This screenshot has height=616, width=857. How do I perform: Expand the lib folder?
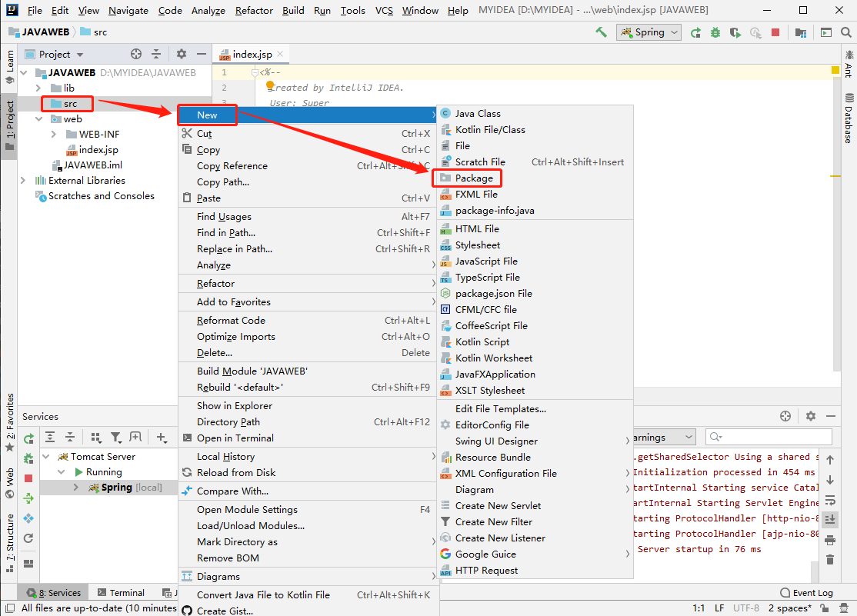click(x=38, y=88)
